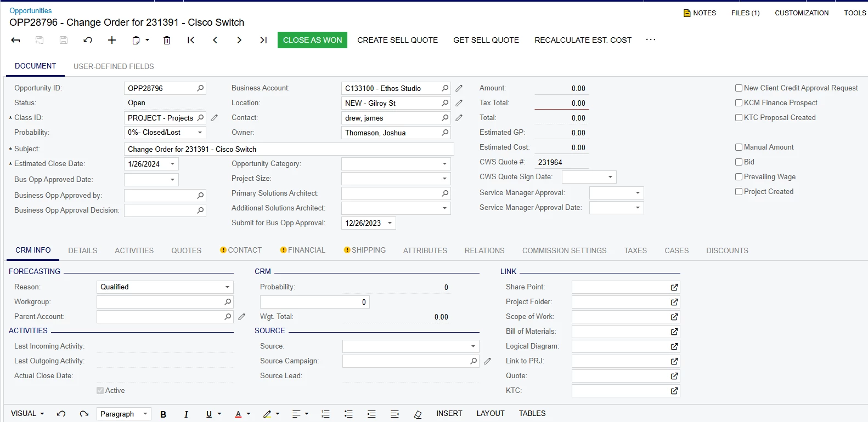Open the QUOTES tab
The image size is (868, 422).
pyautogui.click(x=187, y=250)
